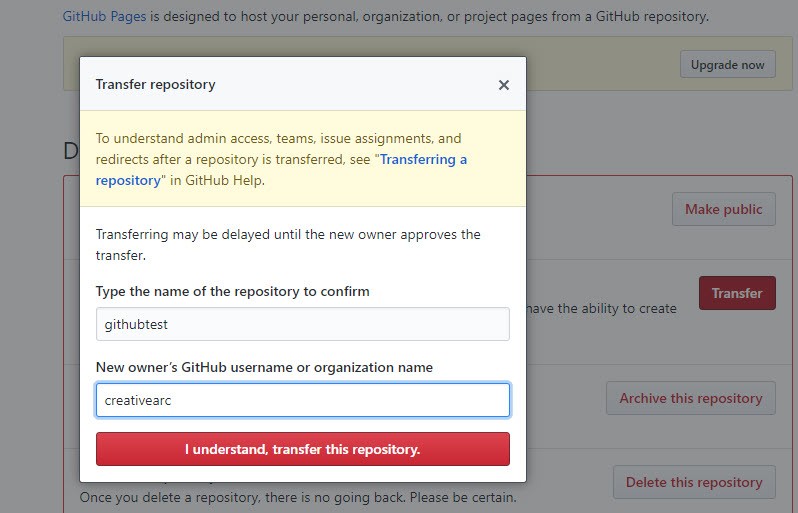Click the Upgrade now button
The height and width of the screenshot is (513, 798).
click(x=727, y=65)
